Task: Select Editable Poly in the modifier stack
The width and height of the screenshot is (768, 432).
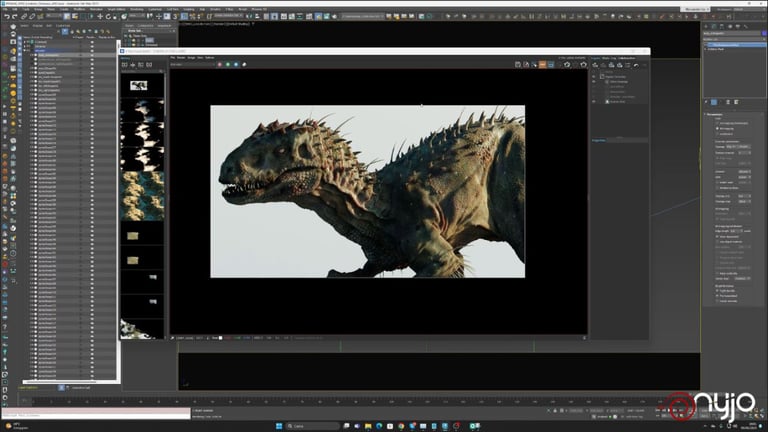Action: [x=716, y=49]
